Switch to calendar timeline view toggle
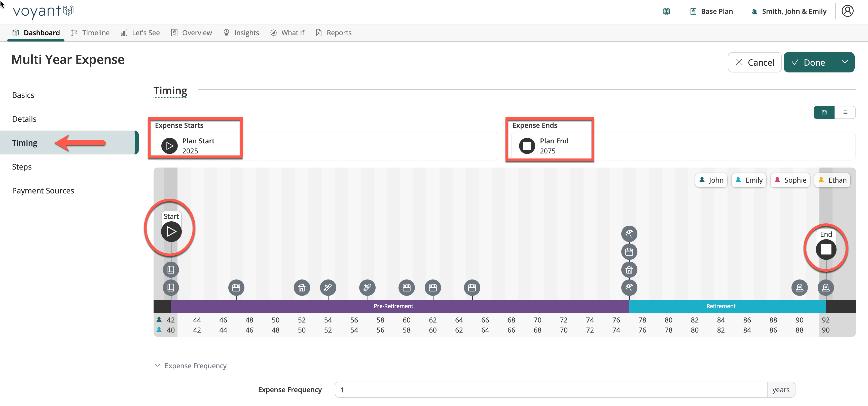The width and height of the screenshot is (868, 406). 824,112
